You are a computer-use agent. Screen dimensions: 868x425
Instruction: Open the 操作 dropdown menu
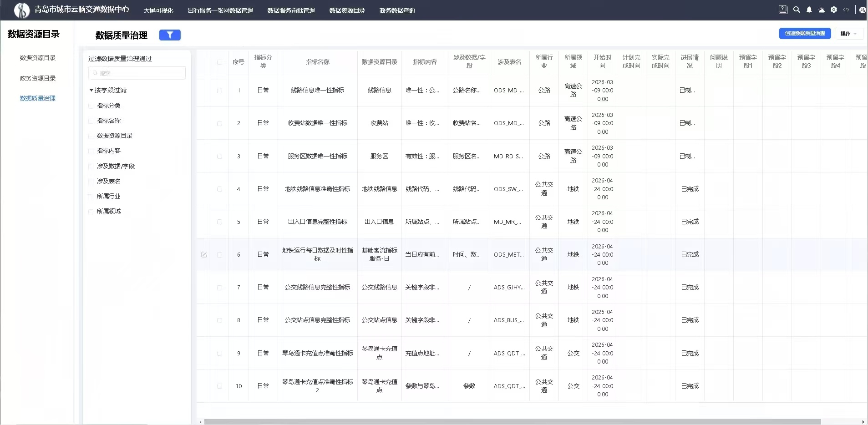tap(849, 34)
